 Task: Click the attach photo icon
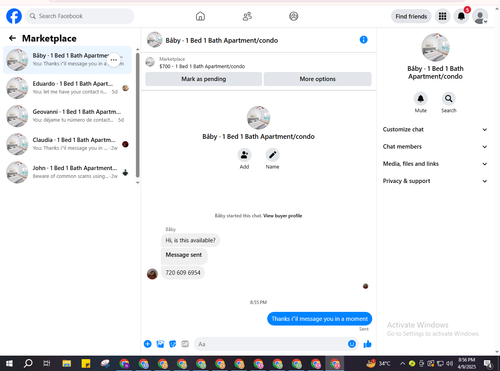(160, 344)
